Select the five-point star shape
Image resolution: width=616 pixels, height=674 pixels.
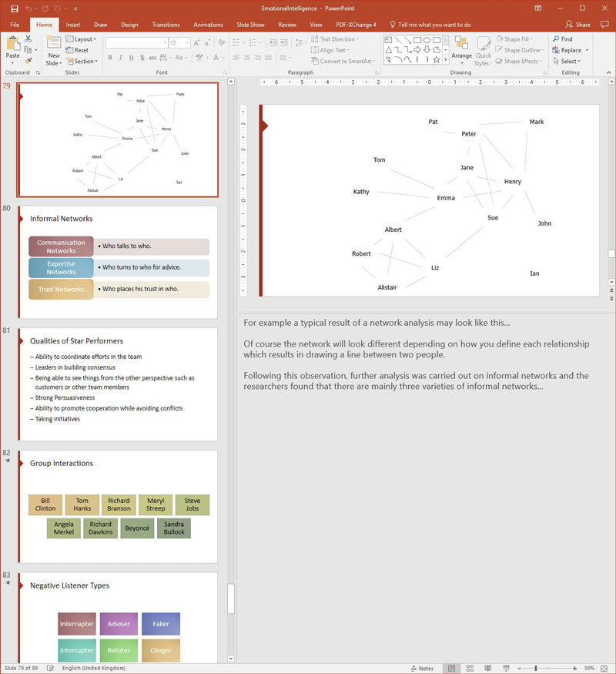(x=437, y=60)
